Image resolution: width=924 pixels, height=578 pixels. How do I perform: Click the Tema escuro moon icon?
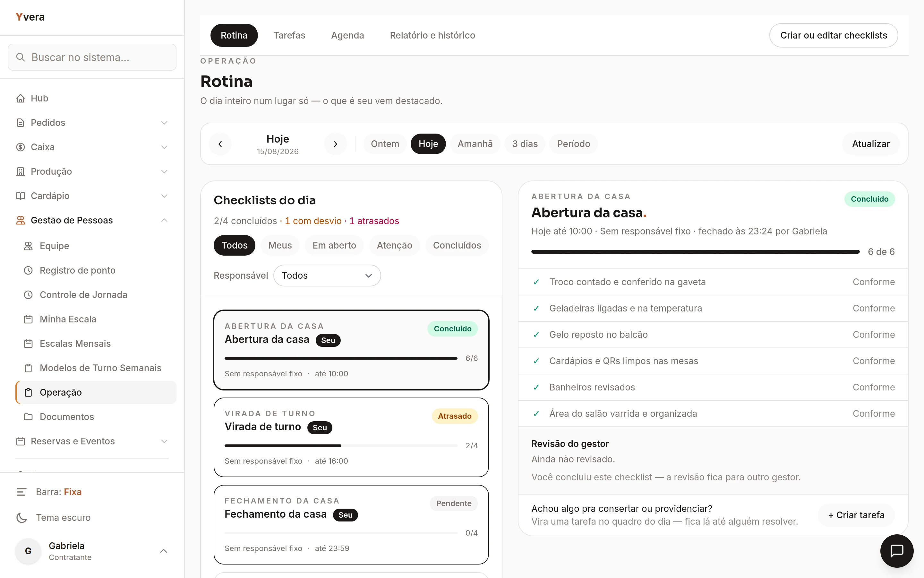pos(21,518)
